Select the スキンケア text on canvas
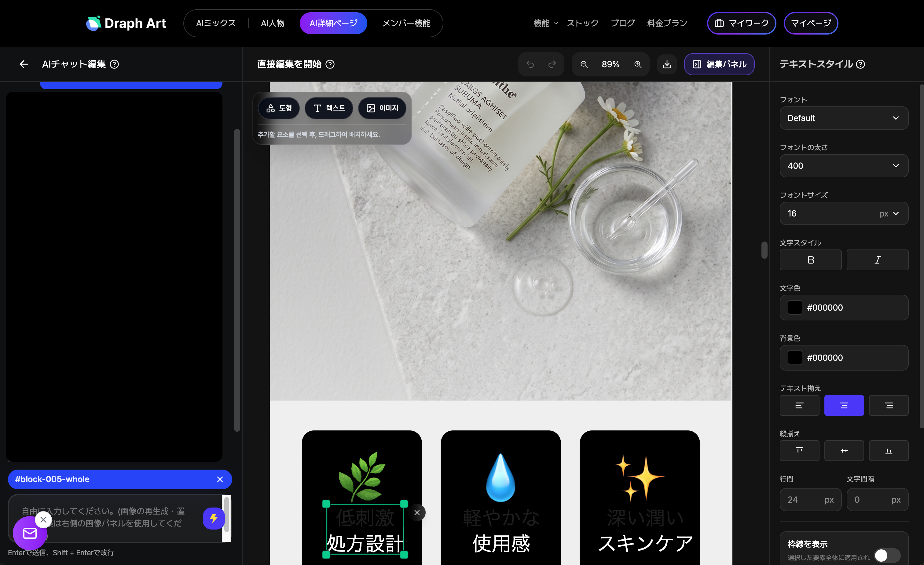This screenshot has width=924, height=565. 645,543
